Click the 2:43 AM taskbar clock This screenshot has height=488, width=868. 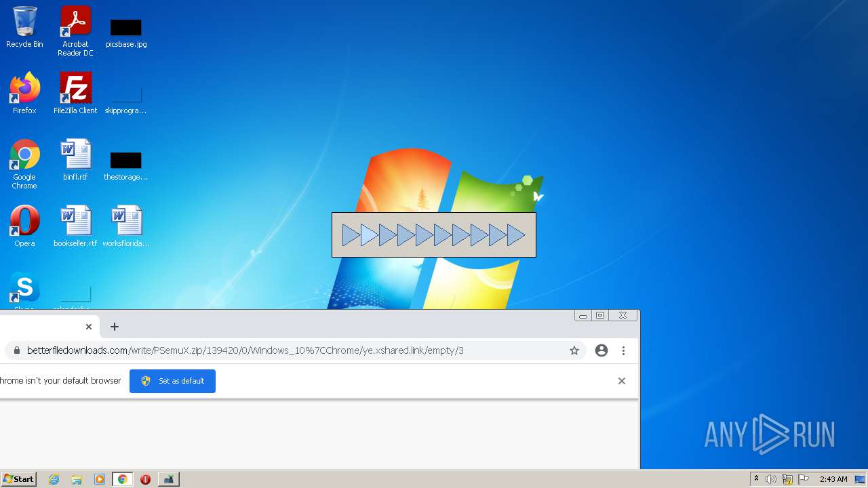833,479
